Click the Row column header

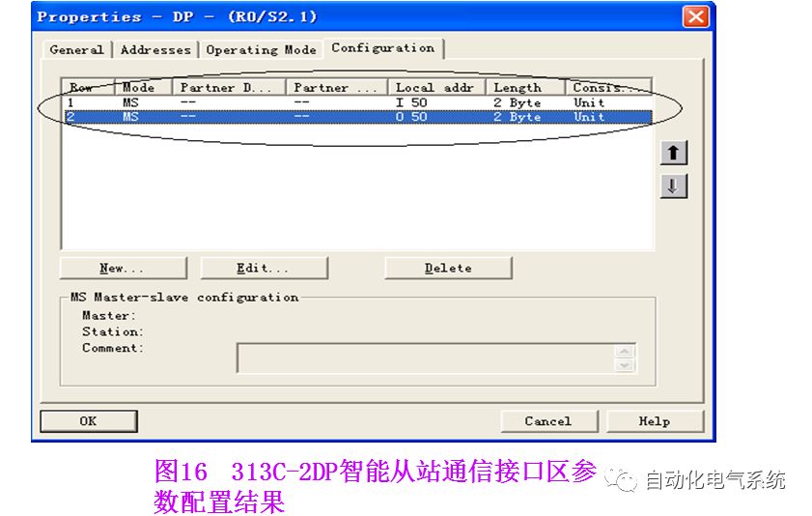[x=88, y=87]
